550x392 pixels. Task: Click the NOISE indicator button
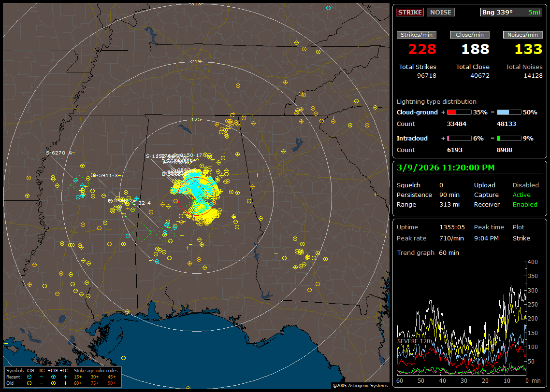440,13
